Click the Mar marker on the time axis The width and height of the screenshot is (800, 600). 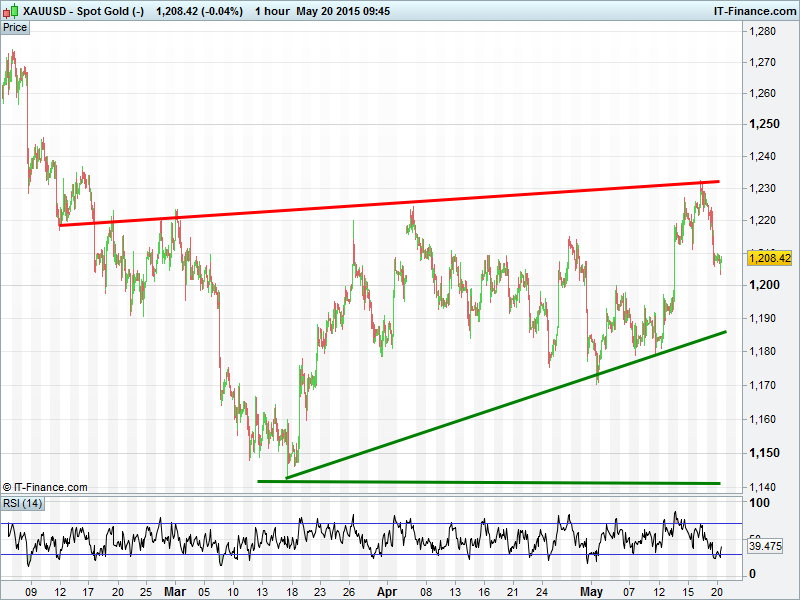tap(175, 591)
